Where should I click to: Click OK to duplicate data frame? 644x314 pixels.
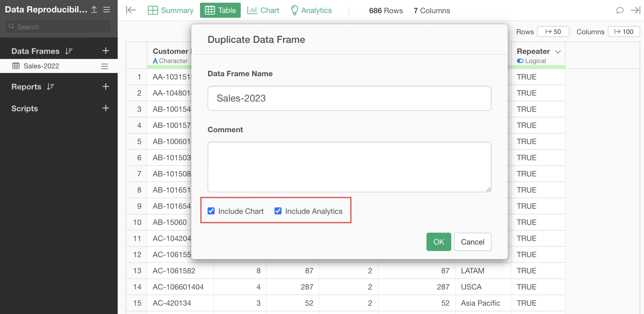click(x=439, y=242)
